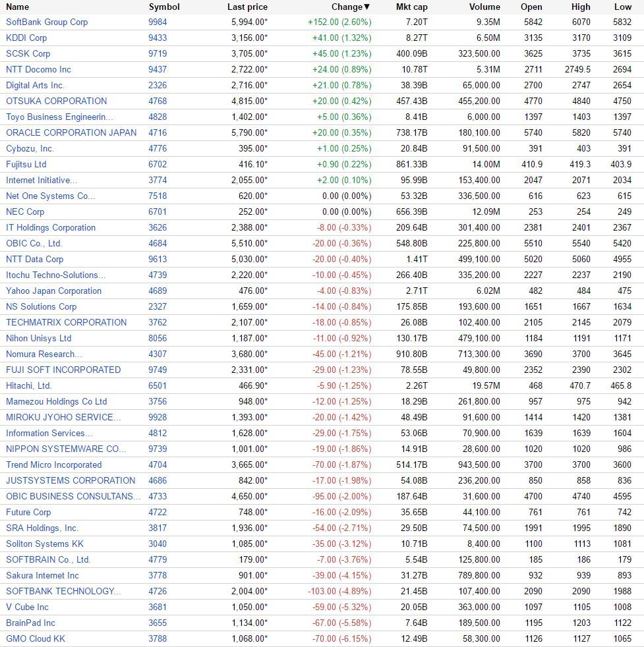Open the SCSK Corp link
This screenshot has height=647, width=644.
point(28,53)
